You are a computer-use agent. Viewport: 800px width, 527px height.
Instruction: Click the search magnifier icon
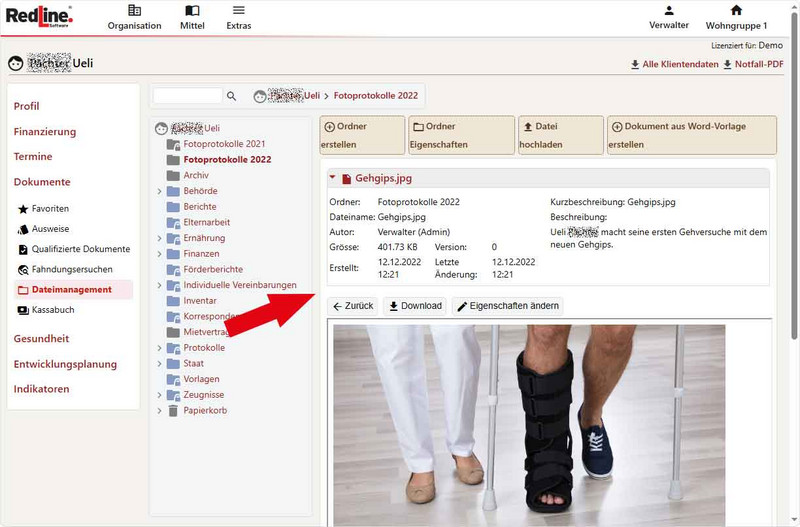pos(232,96)
